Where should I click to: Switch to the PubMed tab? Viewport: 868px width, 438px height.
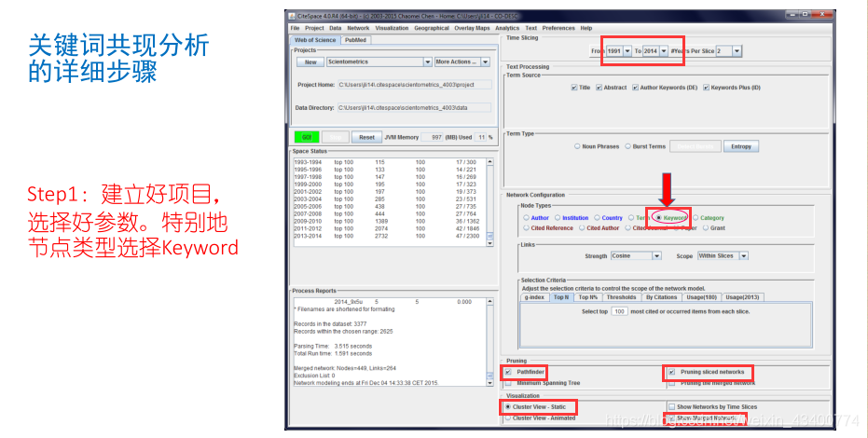pos(355,40)
